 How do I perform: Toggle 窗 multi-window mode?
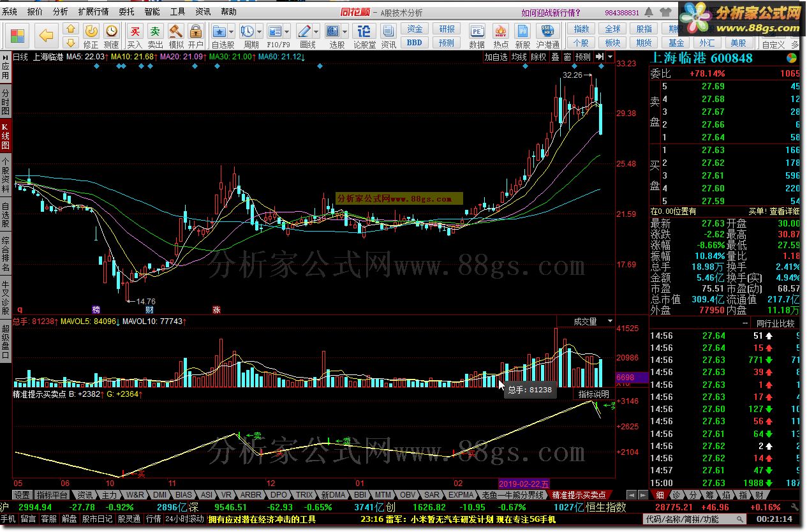(567, 57)
